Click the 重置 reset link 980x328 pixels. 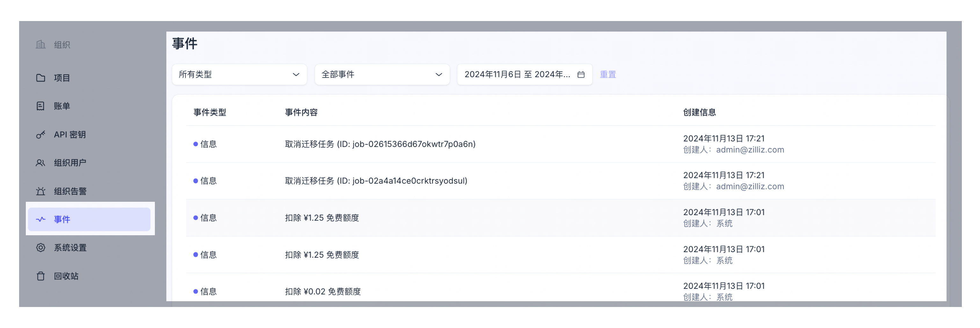coord(607,75)
